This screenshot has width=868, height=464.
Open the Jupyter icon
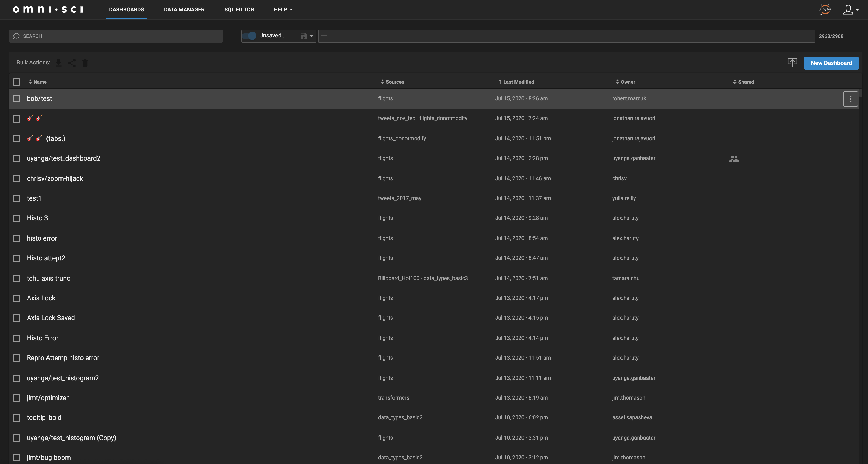[x=825, y=9]
